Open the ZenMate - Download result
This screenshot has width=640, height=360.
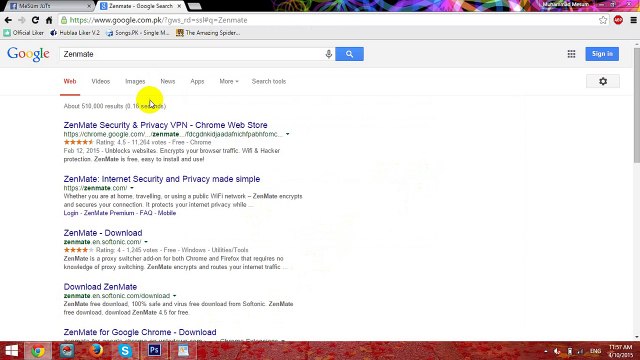coord(103,233)
